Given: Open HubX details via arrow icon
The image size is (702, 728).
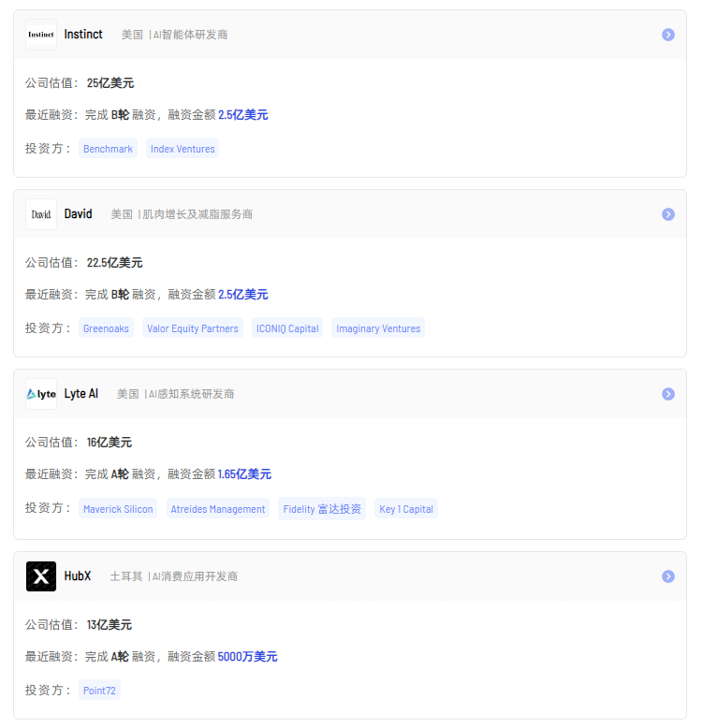Looking at the screenshot, I should [x=668, y=576].
